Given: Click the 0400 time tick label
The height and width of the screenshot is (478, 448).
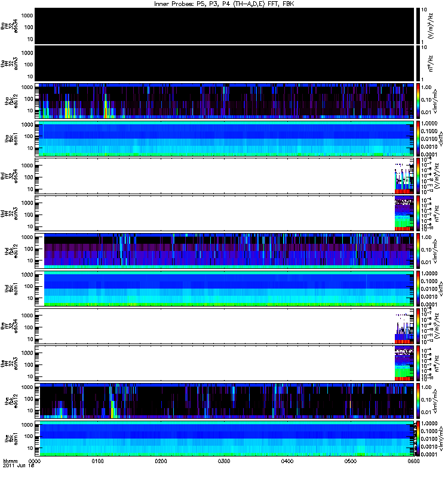Looking at the screenshot, I should point(287,461).
